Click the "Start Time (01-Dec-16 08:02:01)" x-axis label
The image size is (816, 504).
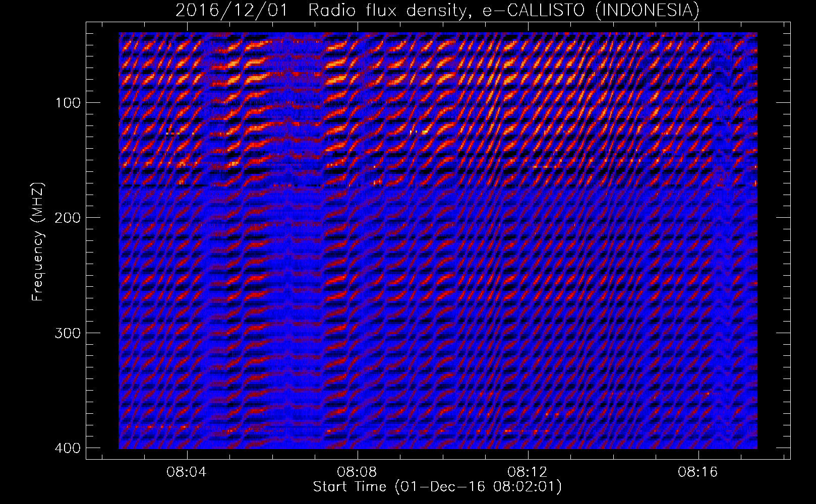[x=437, y=487]
